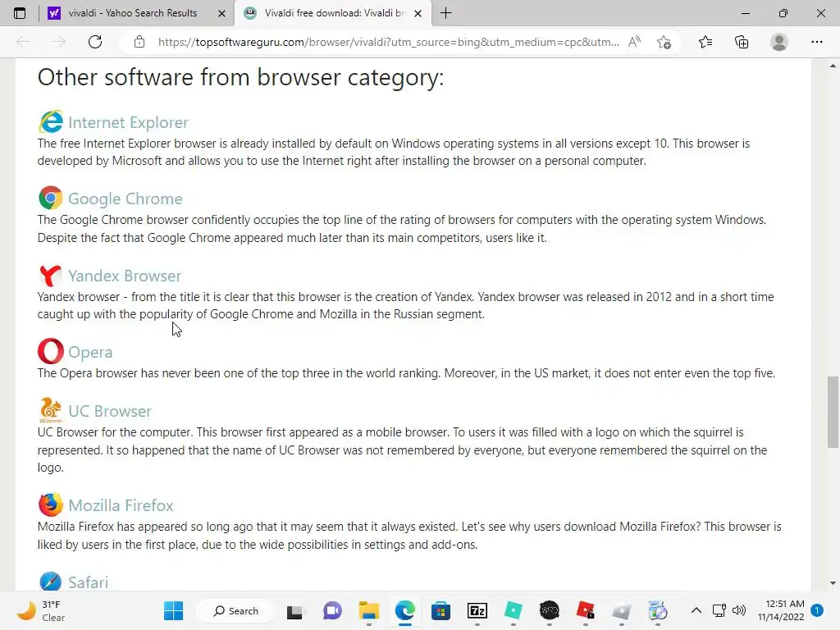Screen dimensions: 840x630
Task: Open a new browser tab
Action: pos(445,13)
